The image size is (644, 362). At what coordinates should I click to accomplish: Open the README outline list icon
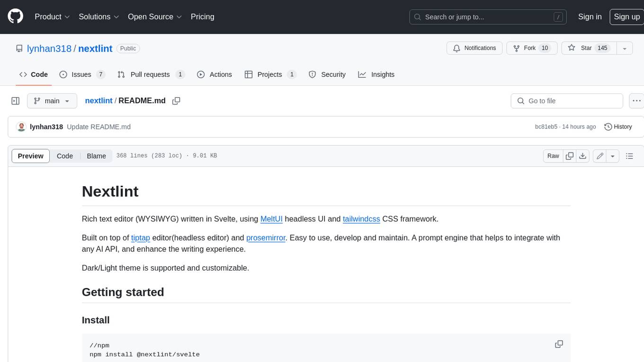tap(629, 156)
